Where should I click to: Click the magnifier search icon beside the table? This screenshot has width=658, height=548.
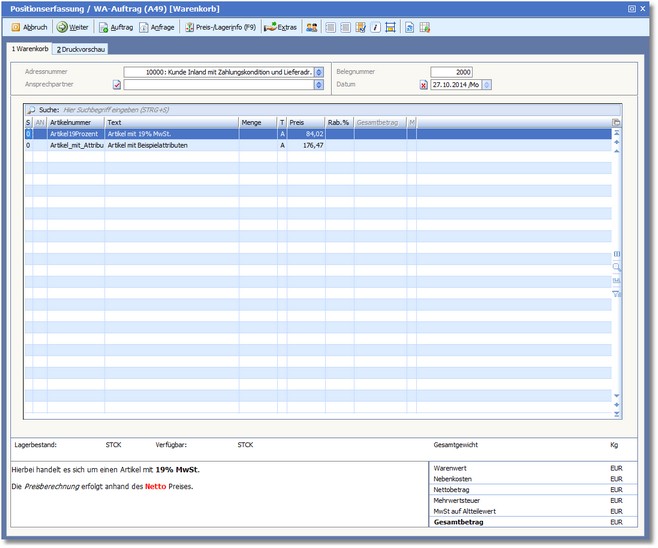click(x=616, y=267)
